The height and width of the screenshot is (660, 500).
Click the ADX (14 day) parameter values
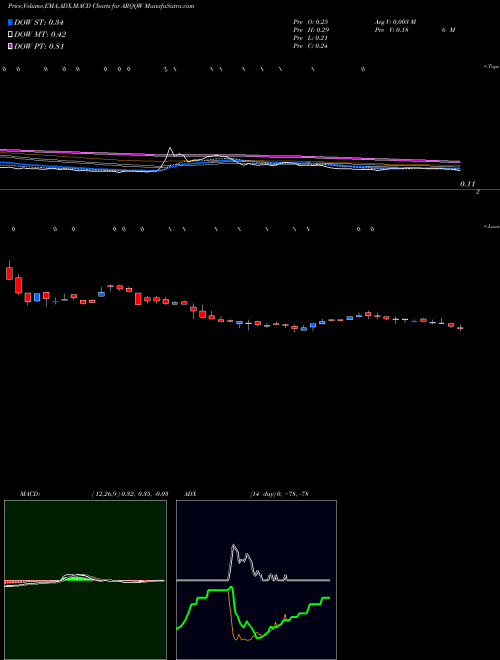[x=278, y=493]
